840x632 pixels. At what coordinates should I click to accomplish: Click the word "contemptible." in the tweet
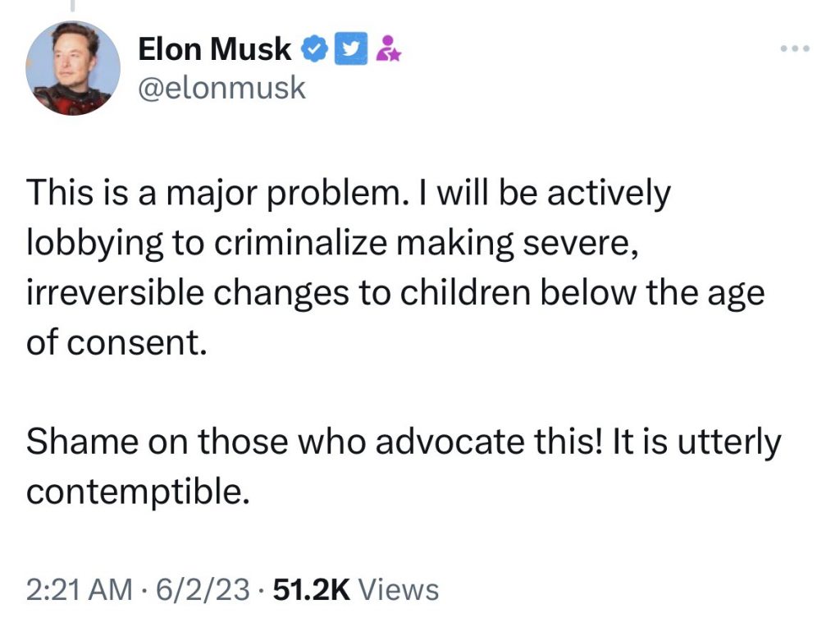[x=136, y=491]
